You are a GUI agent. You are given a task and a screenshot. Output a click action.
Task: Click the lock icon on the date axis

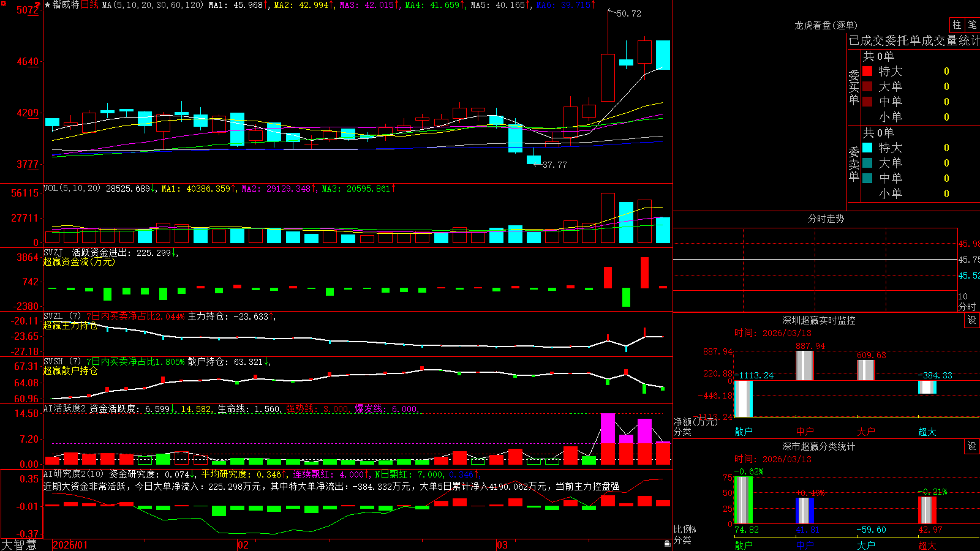pyautogui.click(x=667, y=544)
